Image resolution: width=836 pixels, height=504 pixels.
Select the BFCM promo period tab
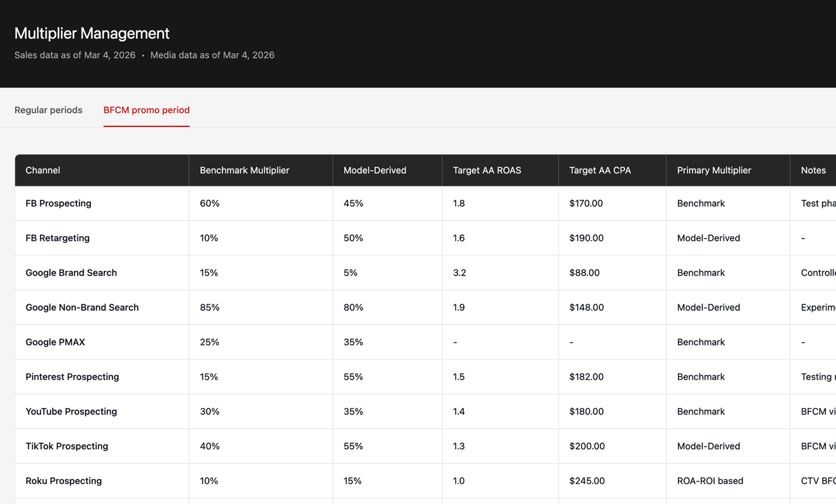[146, 110]
